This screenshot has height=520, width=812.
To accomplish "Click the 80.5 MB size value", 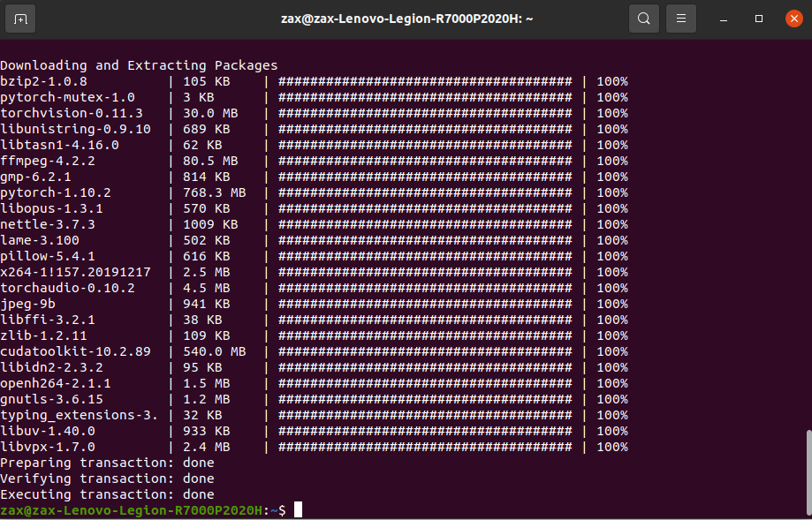I will coord(210,161).
